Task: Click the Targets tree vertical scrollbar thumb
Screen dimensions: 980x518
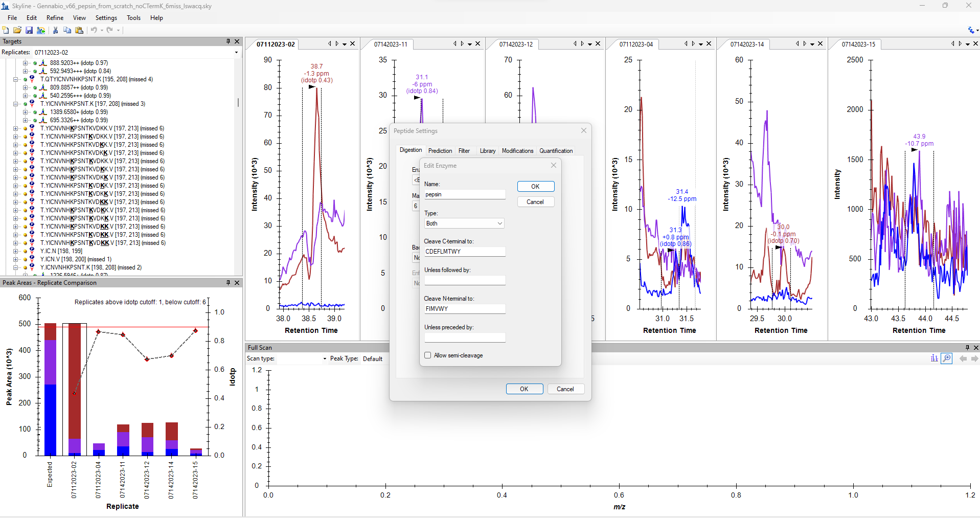Action: [x=238, y=102]
